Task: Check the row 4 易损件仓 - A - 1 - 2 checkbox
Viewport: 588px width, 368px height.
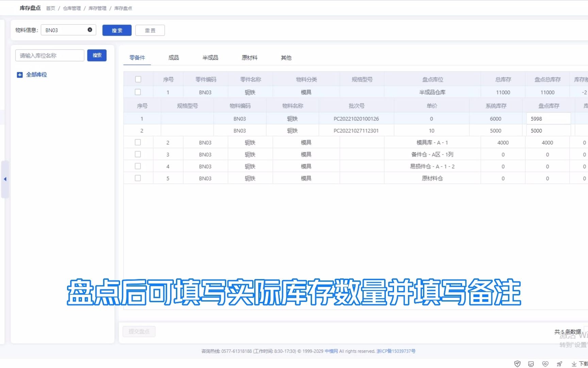Action: coord(138,166)
